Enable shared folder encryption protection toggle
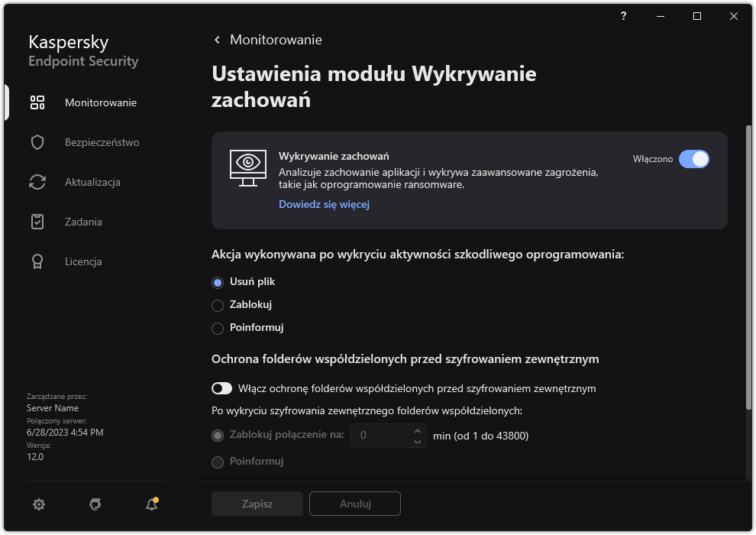 click(x=221, y=388)
